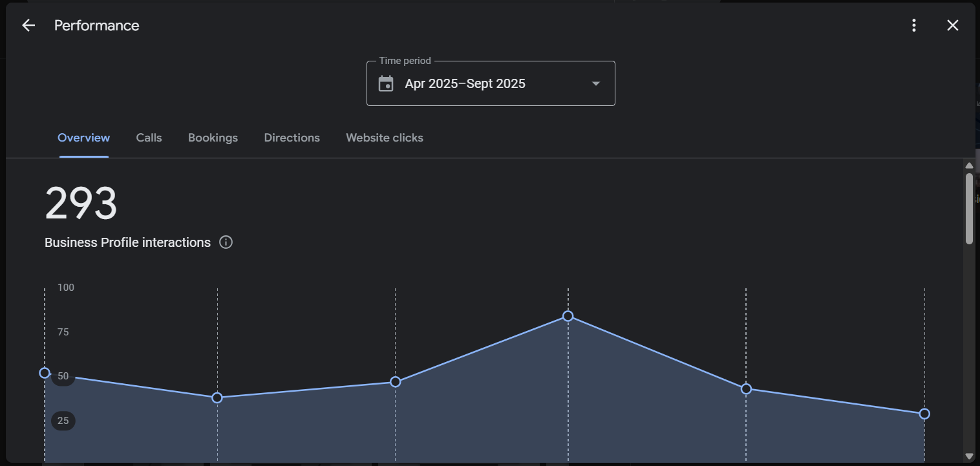Open the three-dot more options menu
Screen dimensions: 980x466
pyautogui.click(x=913, y=25)
